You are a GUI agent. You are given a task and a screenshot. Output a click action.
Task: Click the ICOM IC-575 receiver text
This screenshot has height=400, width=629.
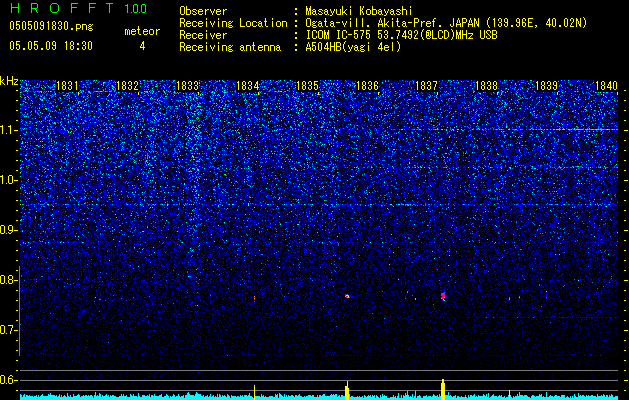(401, 35)
